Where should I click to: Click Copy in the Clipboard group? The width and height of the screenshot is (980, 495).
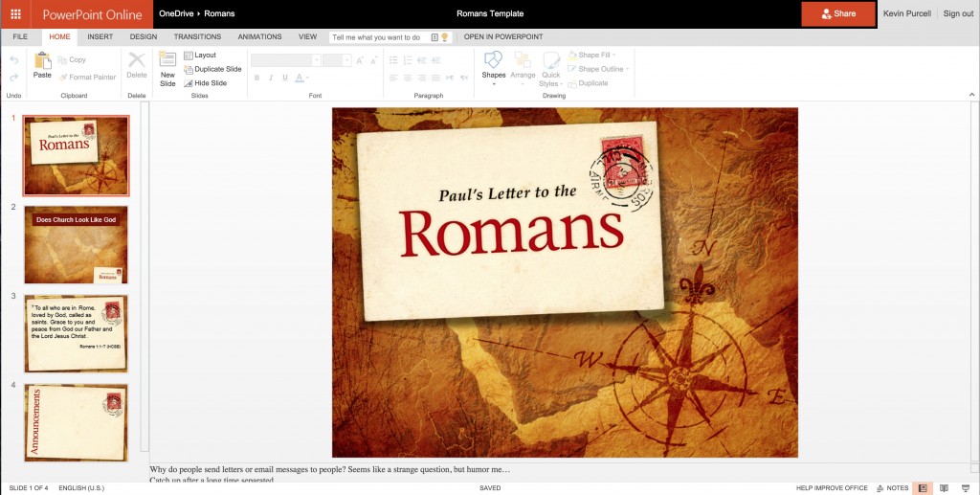pos(72,60)
